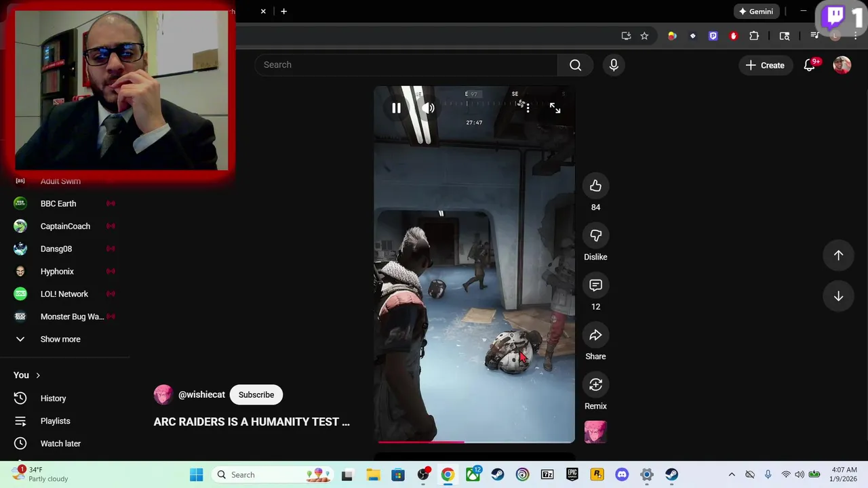The height and width of the screenshot is (488, 868).
Task: Open the wishiecat channel avatar
Action: (163, 394)
